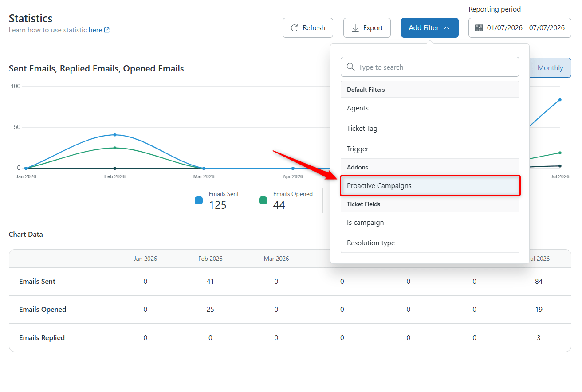Choose the 'Resolution type' ticket field
The width and height of the screenshot is (582, 392).
(x=430, y=243)
